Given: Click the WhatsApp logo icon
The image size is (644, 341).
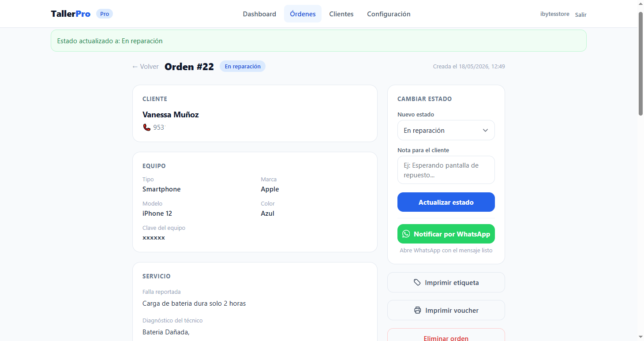Looking at the screenshot, I should point(406,234).
